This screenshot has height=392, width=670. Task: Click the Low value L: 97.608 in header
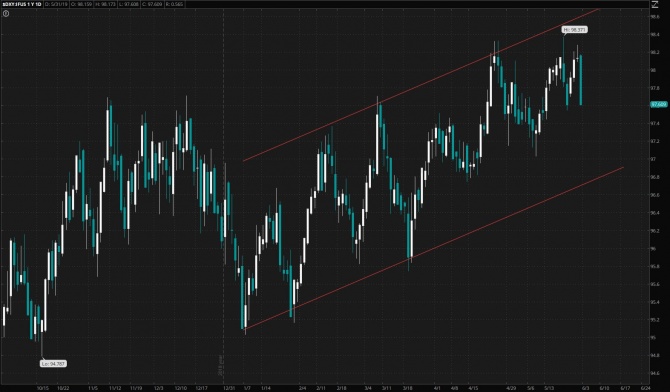(128, 4)
